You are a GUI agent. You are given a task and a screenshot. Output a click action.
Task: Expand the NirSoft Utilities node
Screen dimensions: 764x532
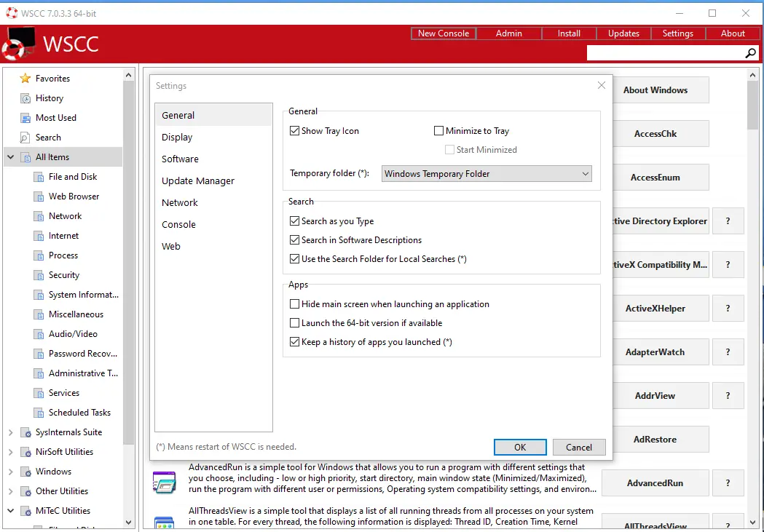[11, 452]
